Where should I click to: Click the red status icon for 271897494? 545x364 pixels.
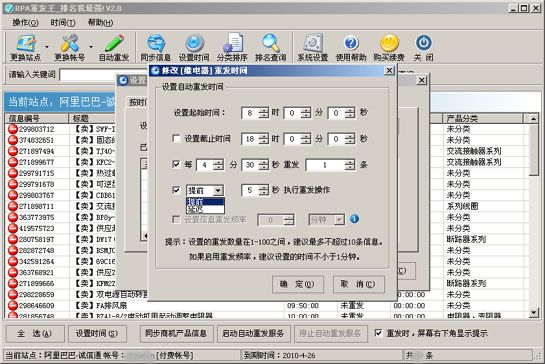point(13,151)
